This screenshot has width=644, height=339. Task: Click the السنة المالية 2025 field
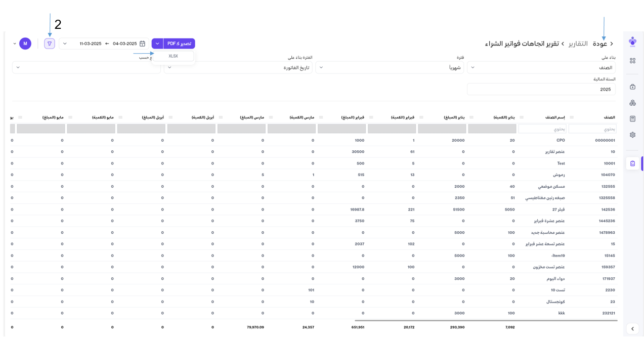click(x=541, y=89)
